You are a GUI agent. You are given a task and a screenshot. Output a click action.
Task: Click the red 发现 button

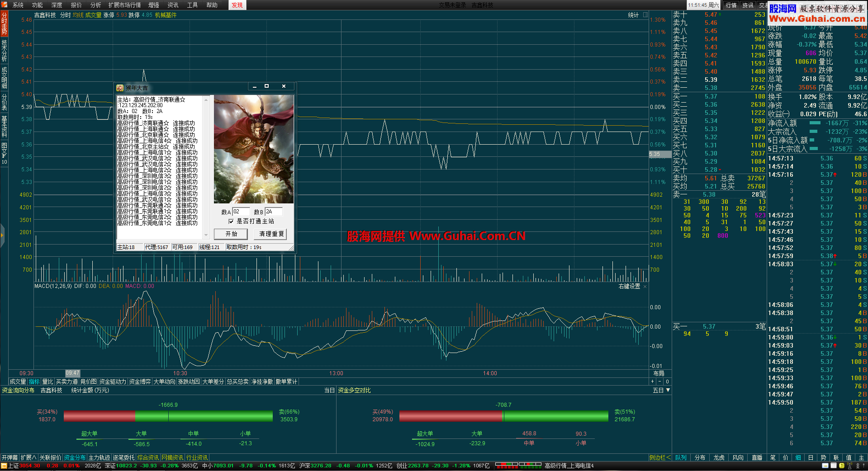[237, 5]
